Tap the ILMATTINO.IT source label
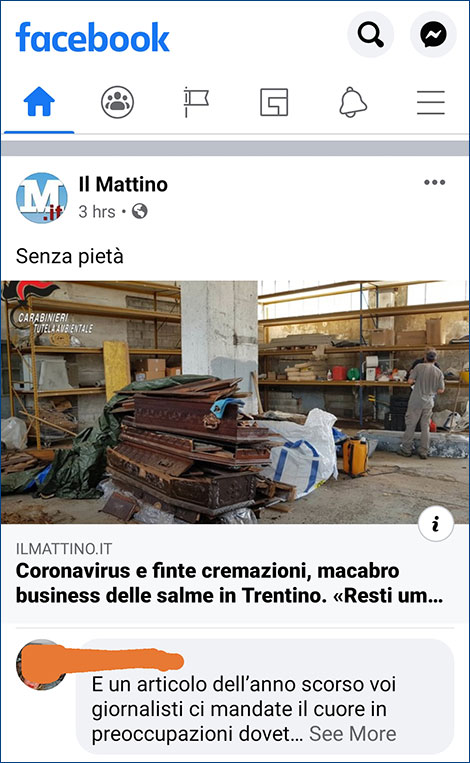 64,549
